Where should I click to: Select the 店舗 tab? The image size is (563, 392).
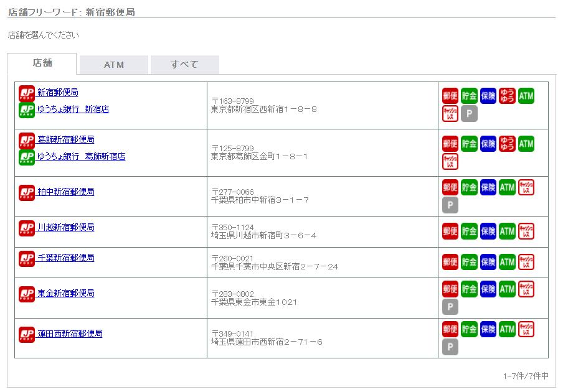point(42,63)
